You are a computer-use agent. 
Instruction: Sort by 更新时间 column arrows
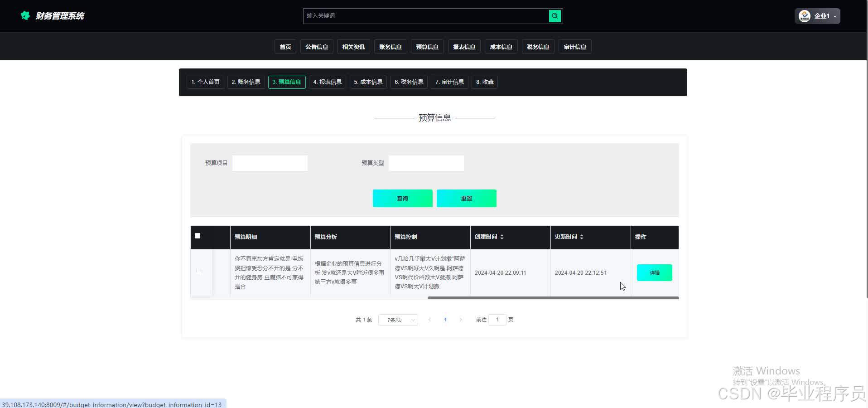pyautogui.click(x=582, y=237)
